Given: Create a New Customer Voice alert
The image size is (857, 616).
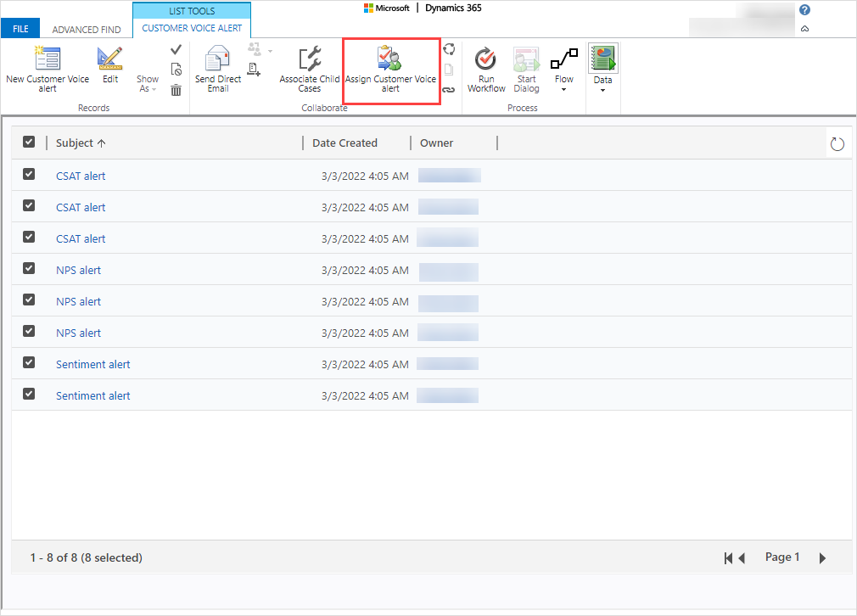Looking at the screenshot, I should tap(48, 69).
